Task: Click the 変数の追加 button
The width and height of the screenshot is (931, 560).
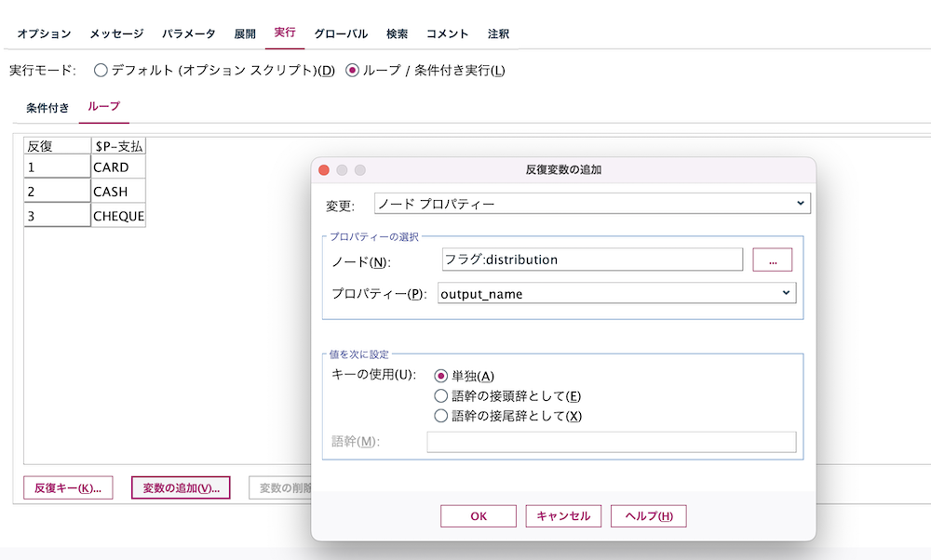Action: click(x=180, y=487)
